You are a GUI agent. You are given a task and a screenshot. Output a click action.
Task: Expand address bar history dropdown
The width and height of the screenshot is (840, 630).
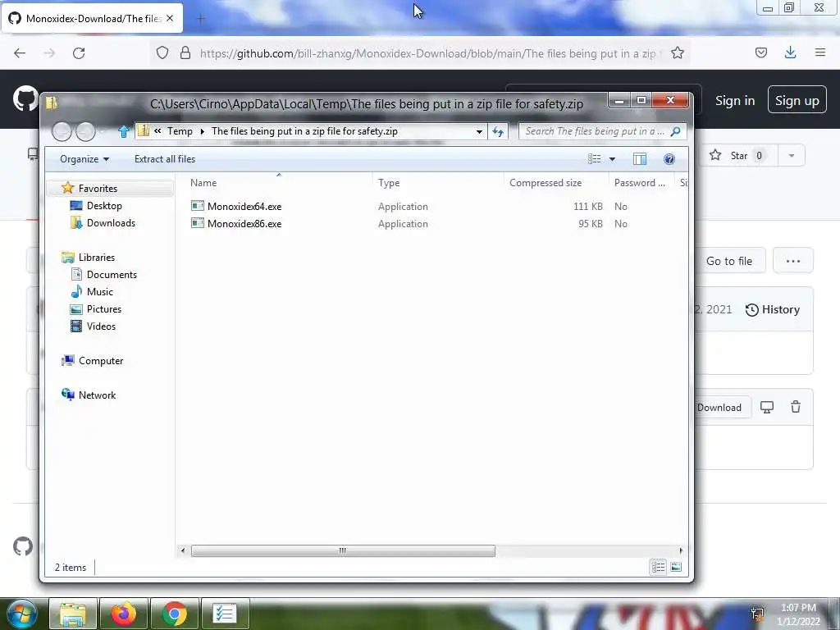[479, 131]
